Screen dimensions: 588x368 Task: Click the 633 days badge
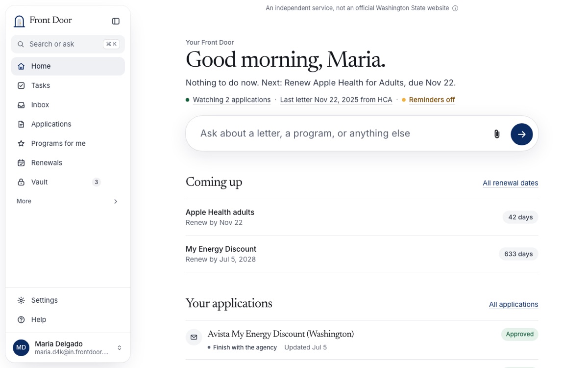coord(518,254)
